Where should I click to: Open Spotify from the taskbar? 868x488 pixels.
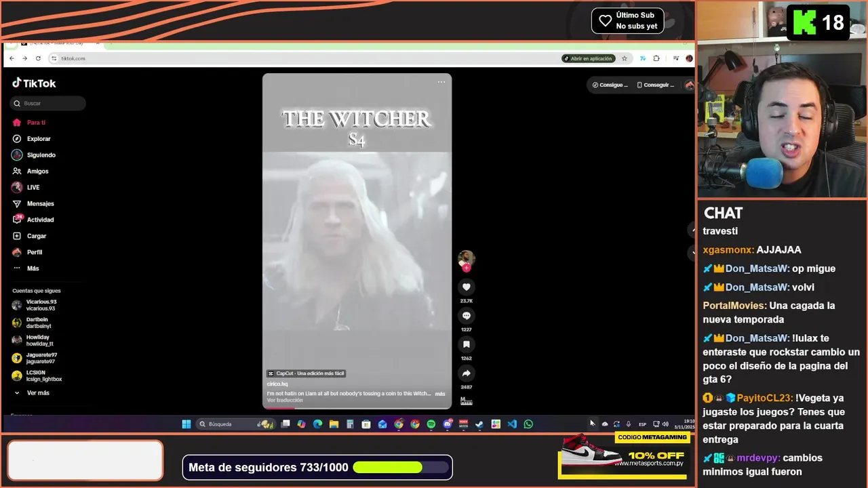pyautogui.click(x=431, y=424)
